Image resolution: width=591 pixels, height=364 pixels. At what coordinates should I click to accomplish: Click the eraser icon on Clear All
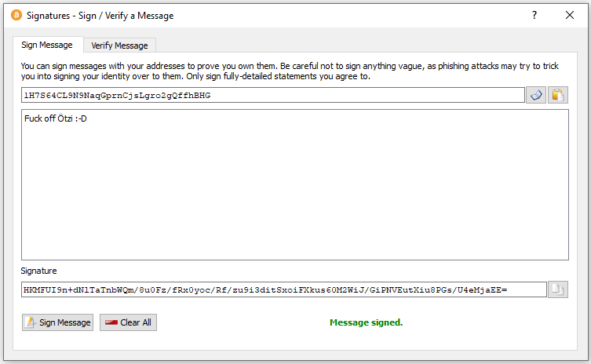(x=111, y=322)
